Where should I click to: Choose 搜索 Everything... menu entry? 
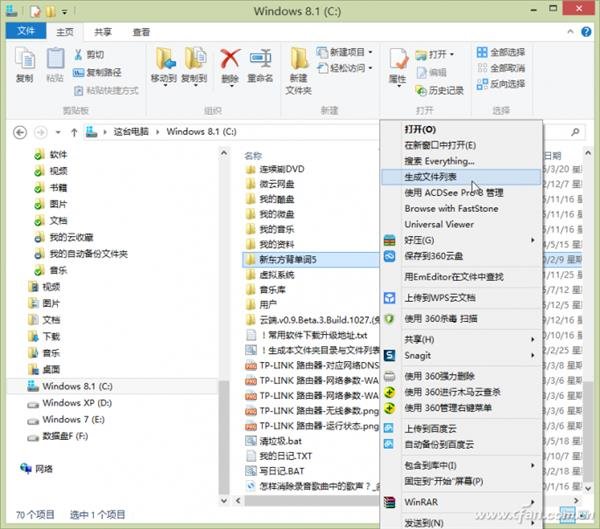pos(461,161)
